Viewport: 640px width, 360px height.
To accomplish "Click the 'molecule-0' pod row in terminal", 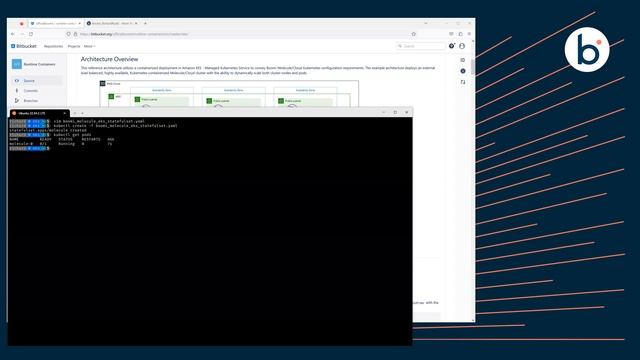I will [x=61, y=144].
